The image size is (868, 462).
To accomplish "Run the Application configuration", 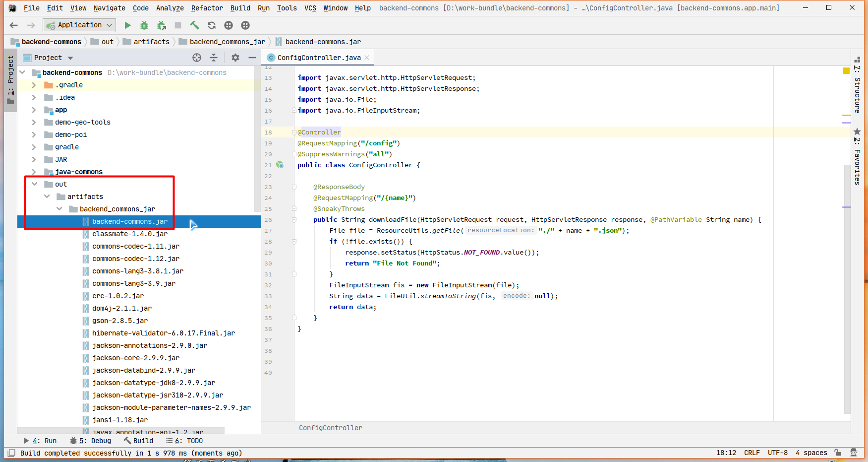I will [x=127, y=25].
